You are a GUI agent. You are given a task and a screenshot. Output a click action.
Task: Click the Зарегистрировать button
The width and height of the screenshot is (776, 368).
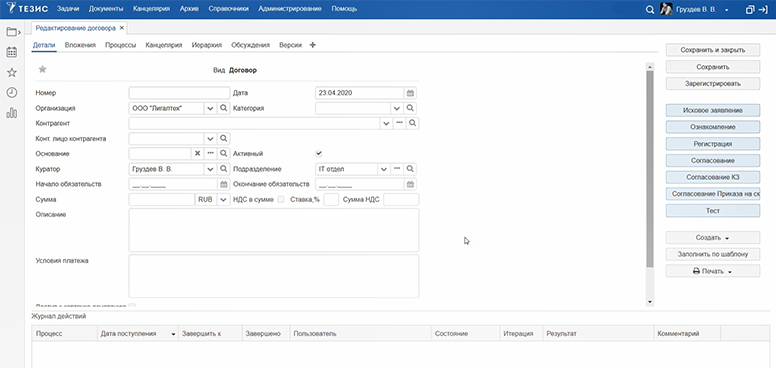click(x=713, y=84)
